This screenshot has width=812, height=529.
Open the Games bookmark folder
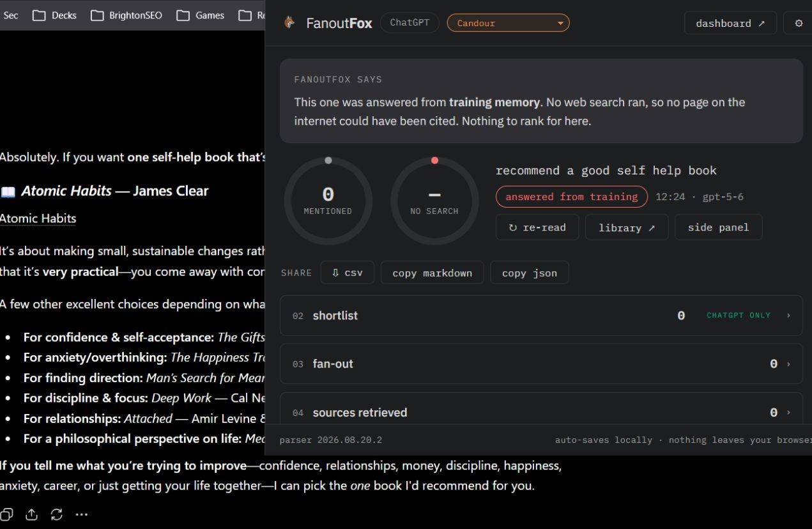200,15
